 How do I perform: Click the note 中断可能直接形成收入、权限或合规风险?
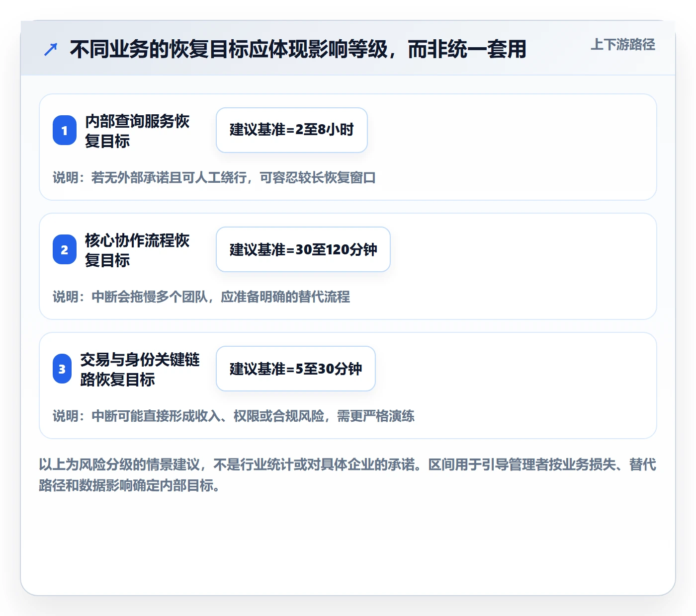(x=234, y=416)
